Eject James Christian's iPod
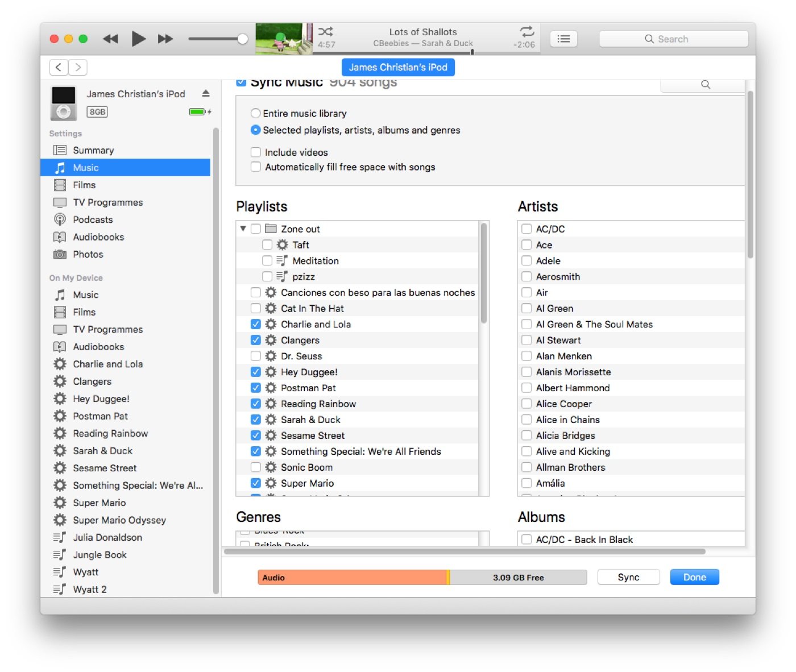 tap(206, 93)
